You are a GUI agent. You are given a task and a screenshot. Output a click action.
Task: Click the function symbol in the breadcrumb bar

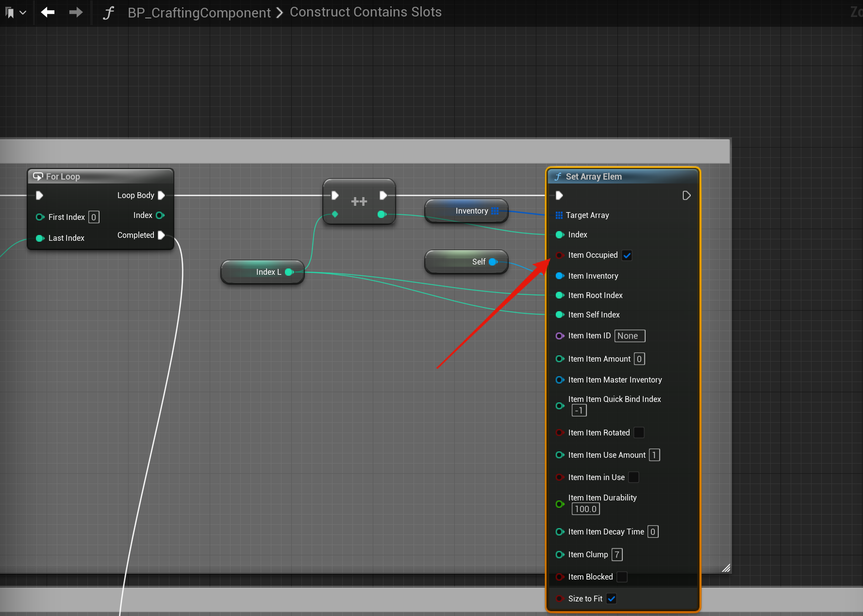[x=108, y=12]
